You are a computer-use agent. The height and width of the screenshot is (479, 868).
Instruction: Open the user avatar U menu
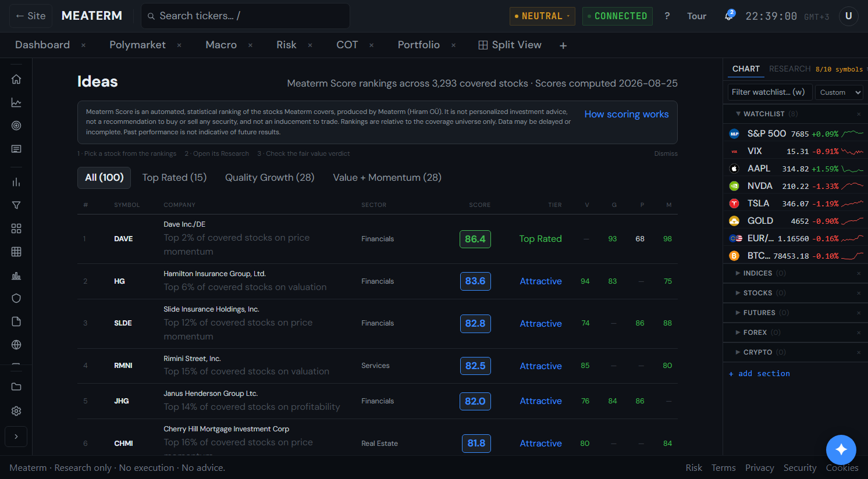pos(849,16)
